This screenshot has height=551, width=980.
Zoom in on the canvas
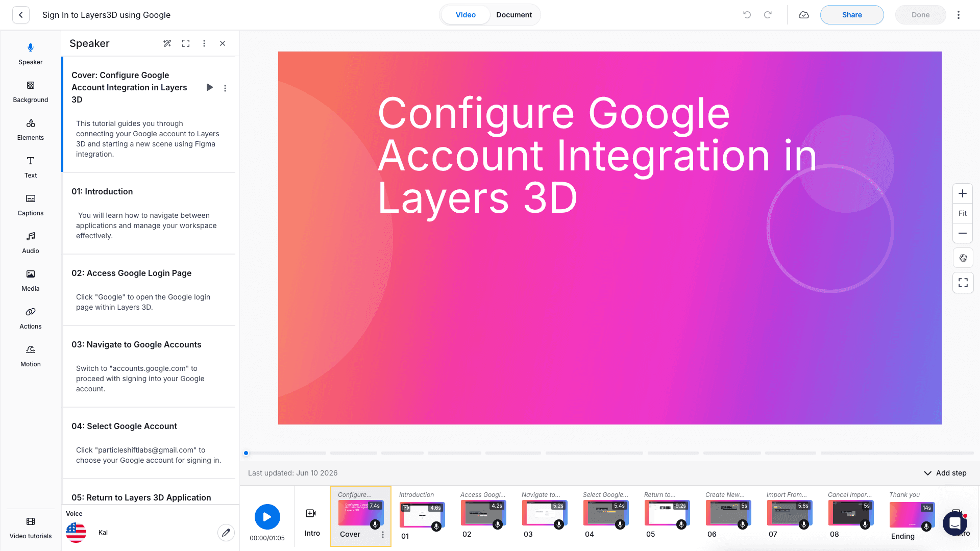tap(963, 193)
